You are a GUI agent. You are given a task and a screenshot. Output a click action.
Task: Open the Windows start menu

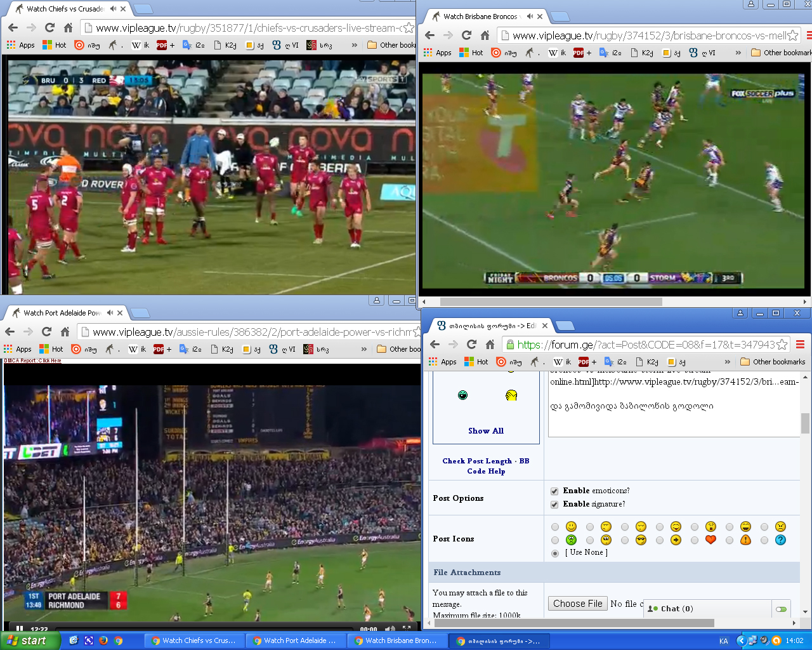pos(30,640)
